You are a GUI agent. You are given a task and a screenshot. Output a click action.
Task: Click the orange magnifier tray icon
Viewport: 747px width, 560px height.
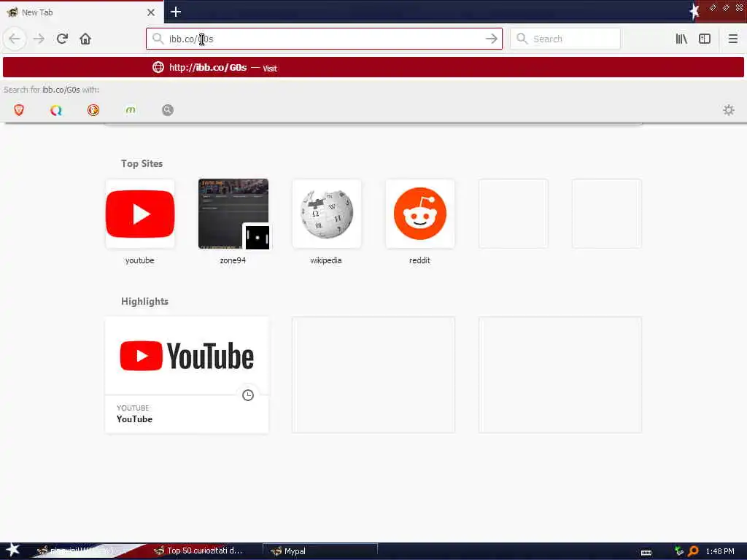click(x=693, y=551)
